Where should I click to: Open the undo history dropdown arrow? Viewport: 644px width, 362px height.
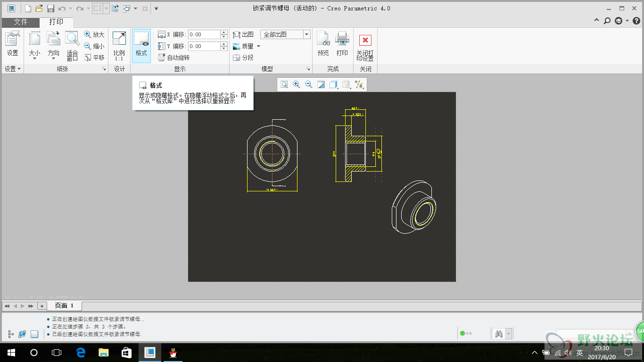(70, 8)
